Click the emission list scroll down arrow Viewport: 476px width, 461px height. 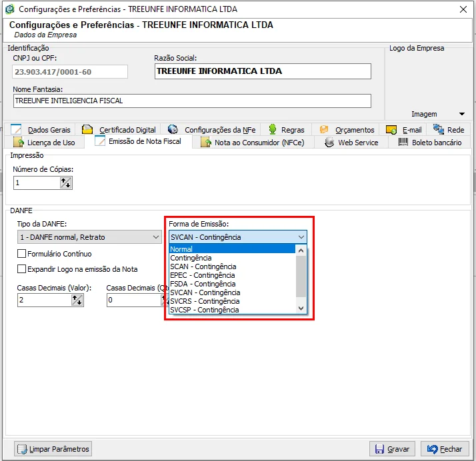pyautogui.click(x=301, y=308)
